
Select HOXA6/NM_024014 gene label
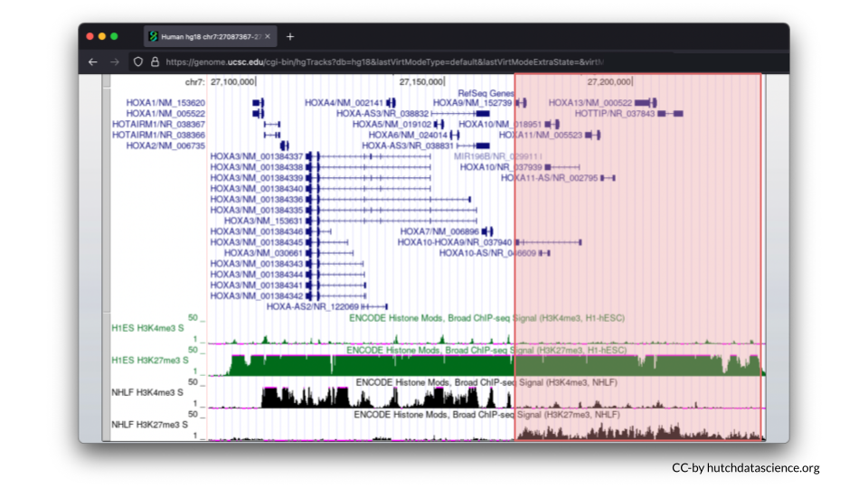pyautogui.click(x=408, y=135)
